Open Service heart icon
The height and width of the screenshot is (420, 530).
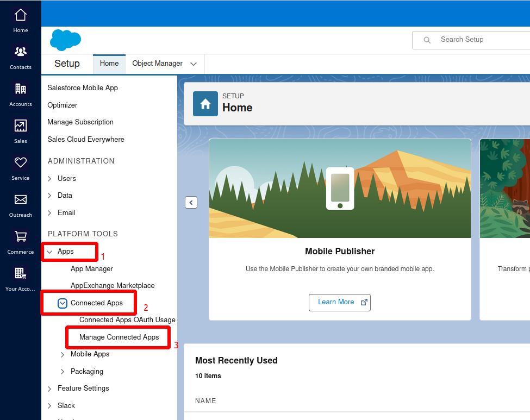(x=20, y=162)
